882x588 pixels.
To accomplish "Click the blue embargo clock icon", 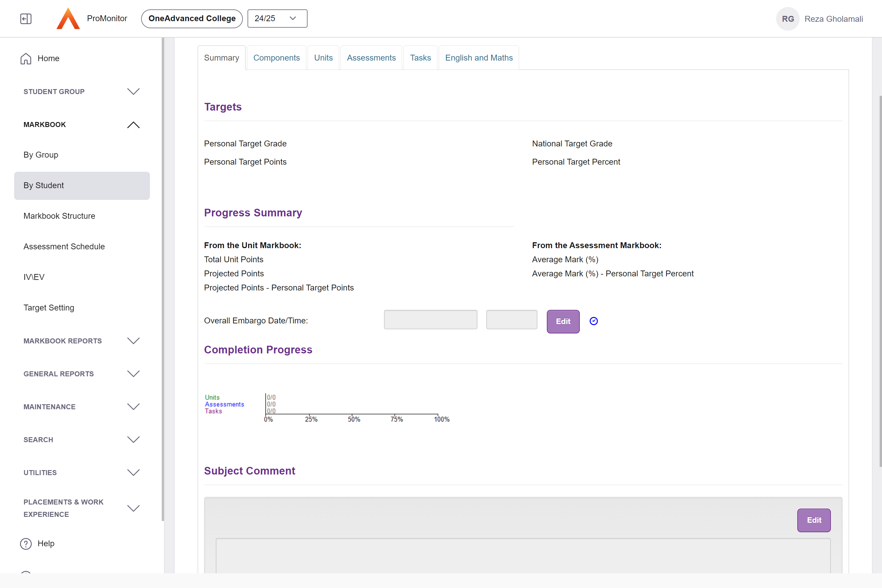I will (x=594, y=321).
